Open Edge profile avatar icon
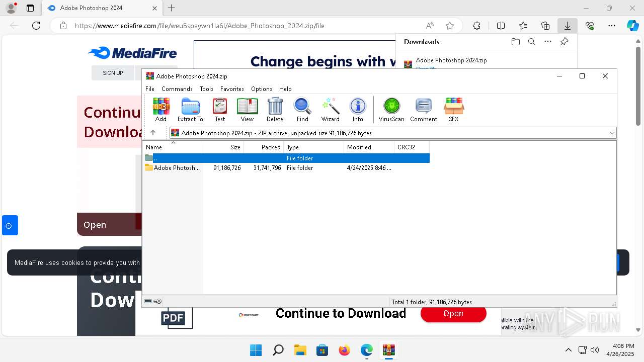The image size is (644, 362). [x=11, y=8]
